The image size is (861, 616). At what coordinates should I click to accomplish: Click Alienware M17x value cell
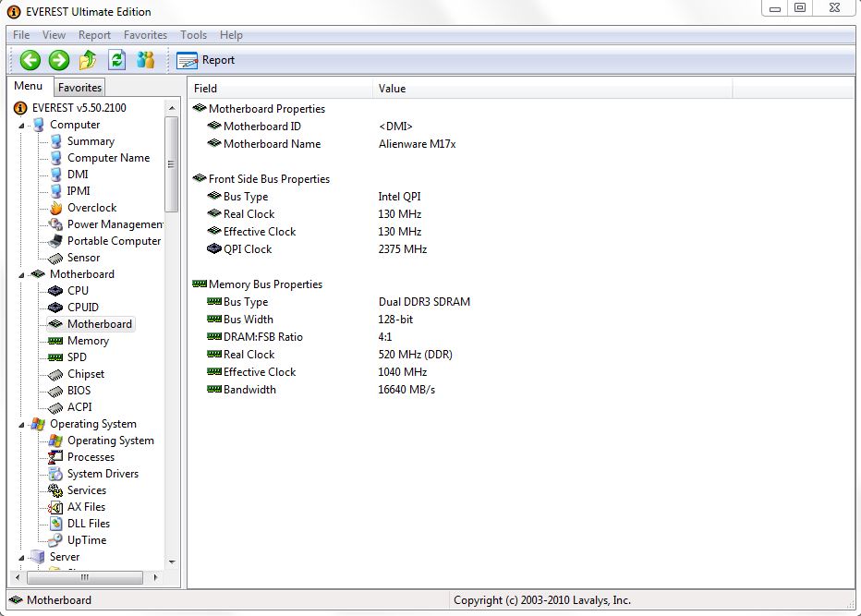pyautogui.click(x=418, y=144)
